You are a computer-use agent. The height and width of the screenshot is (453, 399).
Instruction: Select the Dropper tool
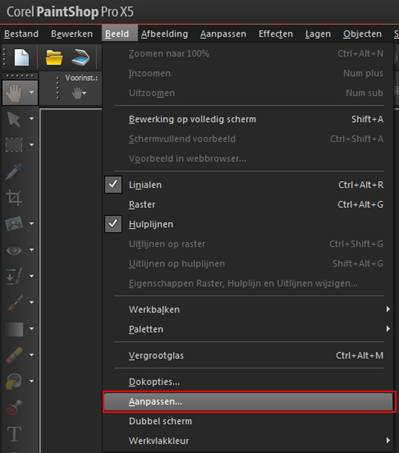[x=14, y=172]
